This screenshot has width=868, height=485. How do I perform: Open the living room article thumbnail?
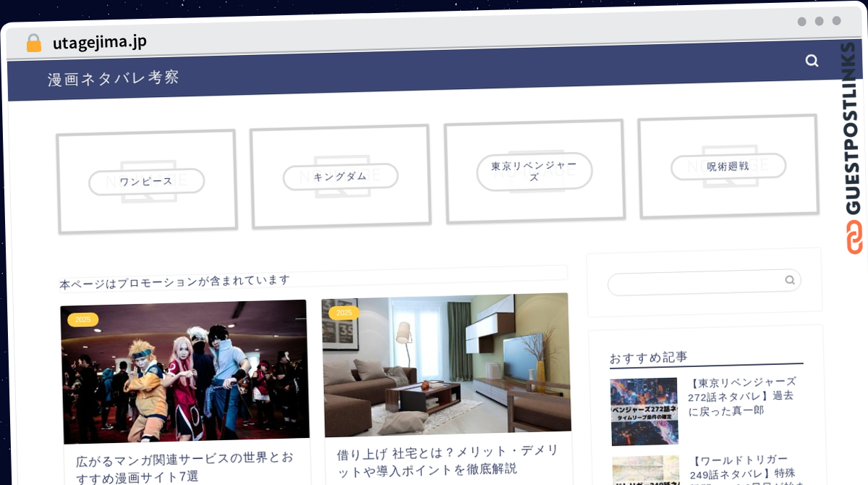click(446, 365)
